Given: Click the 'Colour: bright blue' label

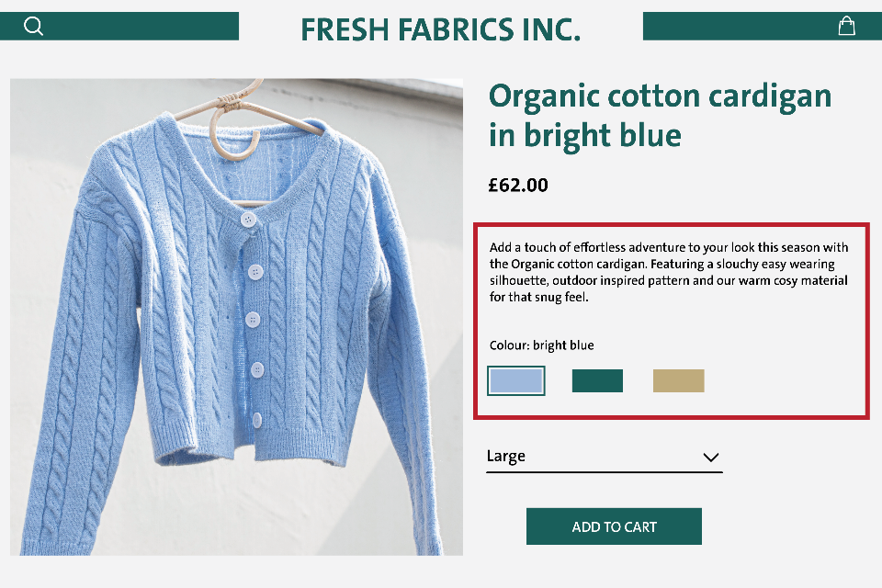Looking at the screenshot, I should tap(542, 345).
